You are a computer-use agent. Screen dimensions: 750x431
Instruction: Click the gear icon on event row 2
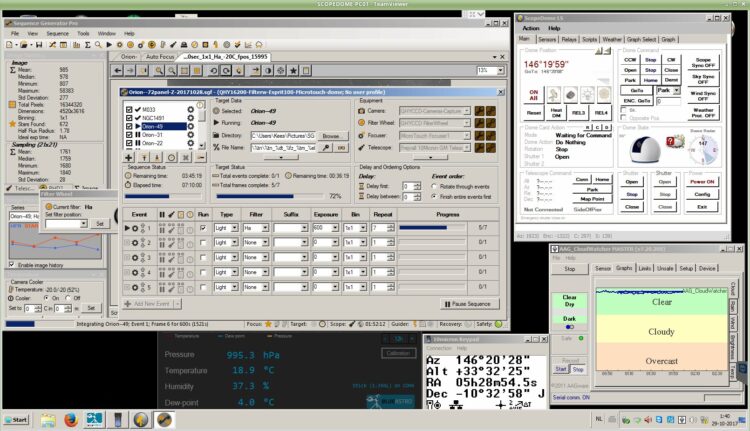click(135, 243)
